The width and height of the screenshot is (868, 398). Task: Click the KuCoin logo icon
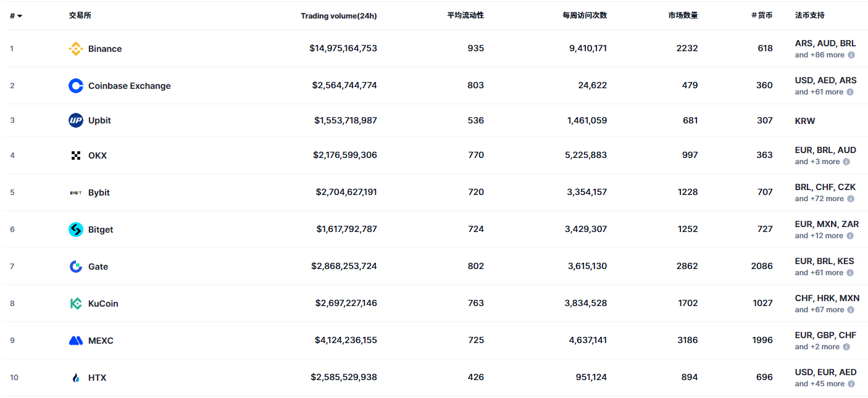click(76, 304)
